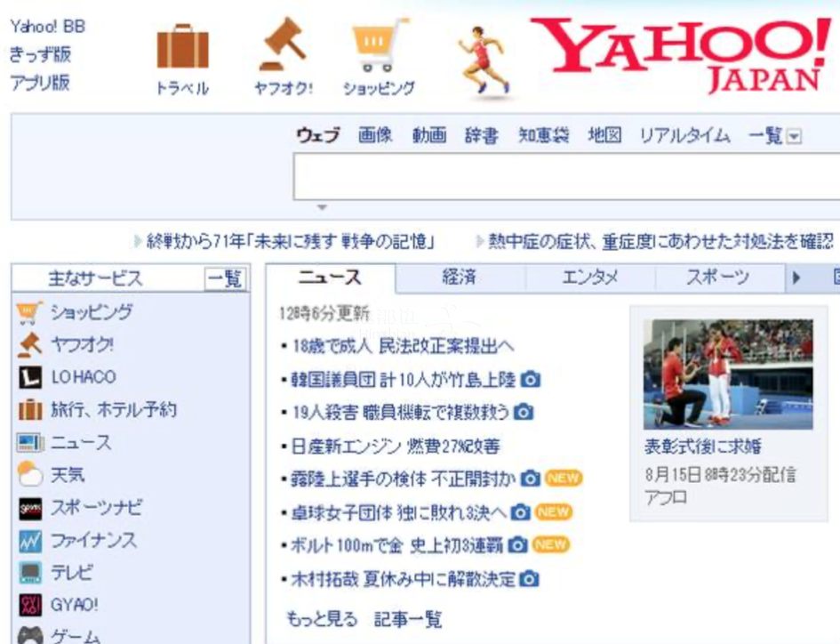The width and height of the screenshot is (840, 644).
Task: Open LOHACO icon in services sidebar
Action: pos(29,377)
